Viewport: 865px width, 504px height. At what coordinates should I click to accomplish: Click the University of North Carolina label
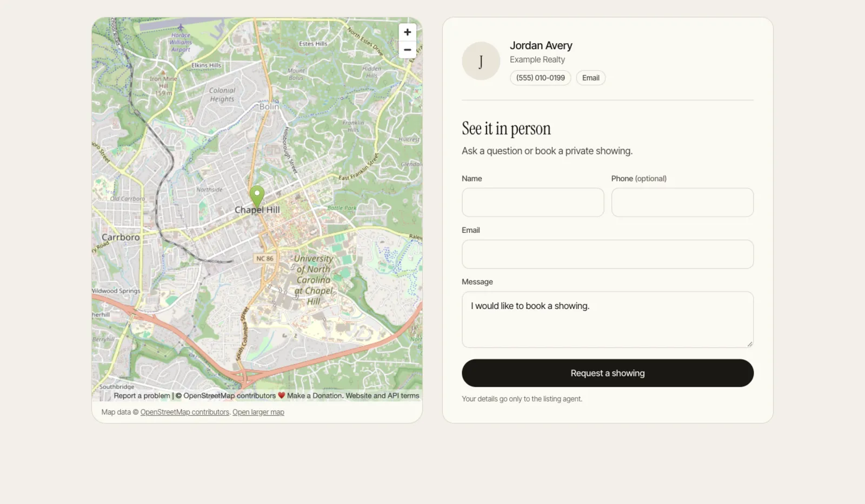tap(314, 280)
